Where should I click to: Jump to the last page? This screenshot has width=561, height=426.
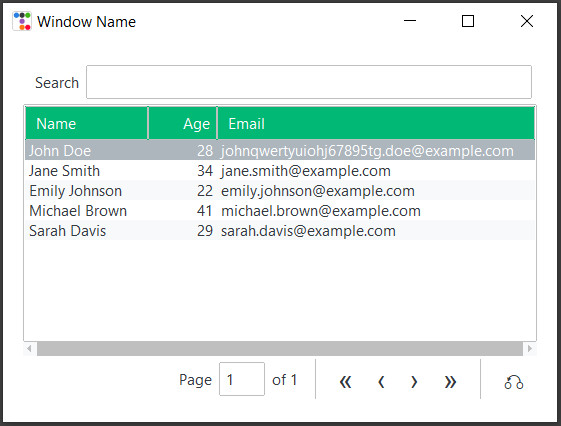pos(450,382)
